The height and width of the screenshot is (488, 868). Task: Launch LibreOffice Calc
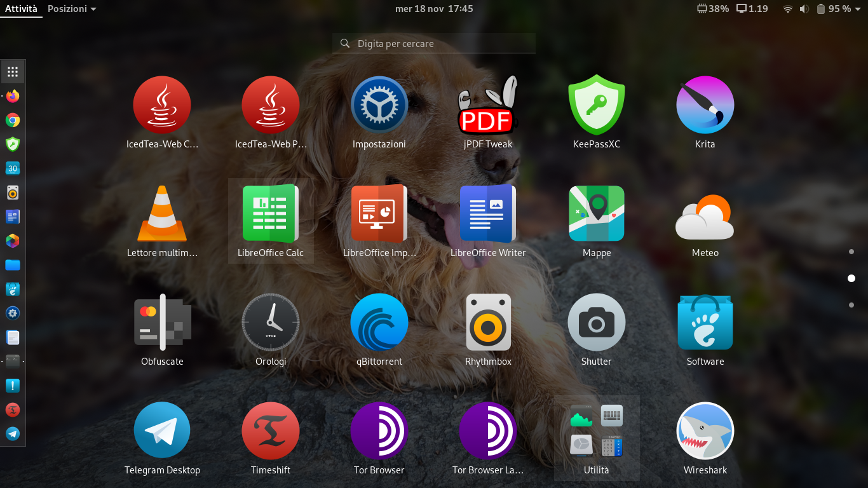coord(271,213)
